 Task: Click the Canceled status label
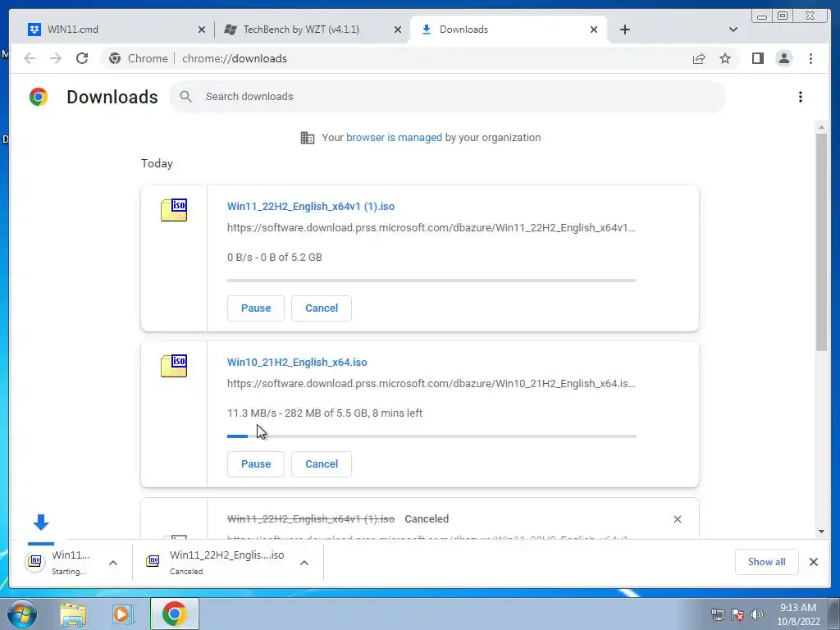pos(427,519)
